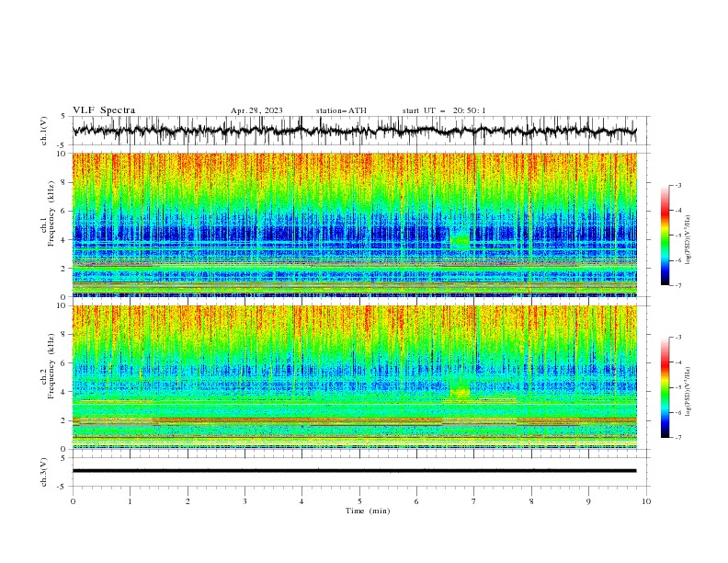Image resolution: width=728 pixels, height=563 pixels.
Task: Click the time axis tick label '0'
Action: (x=73, y=501)
